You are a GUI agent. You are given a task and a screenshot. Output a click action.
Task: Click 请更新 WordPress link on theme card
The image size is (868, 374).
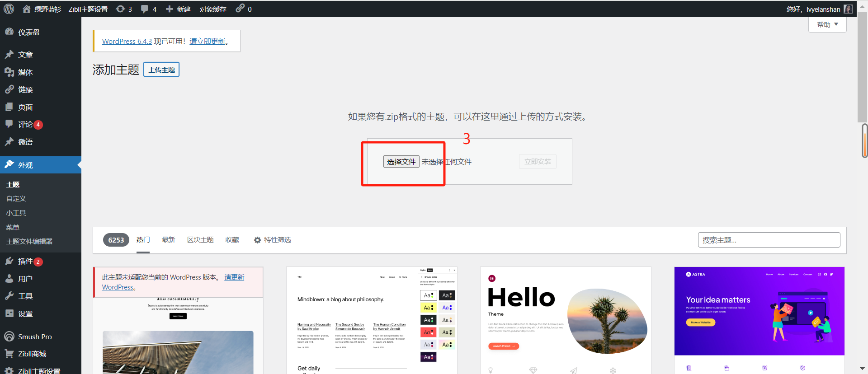coord(173,282)
